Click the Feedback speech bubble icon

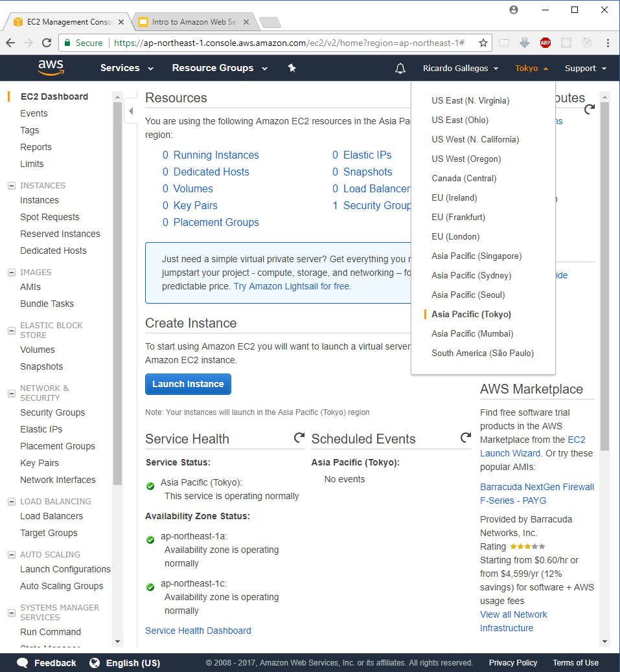coord(22,663)
